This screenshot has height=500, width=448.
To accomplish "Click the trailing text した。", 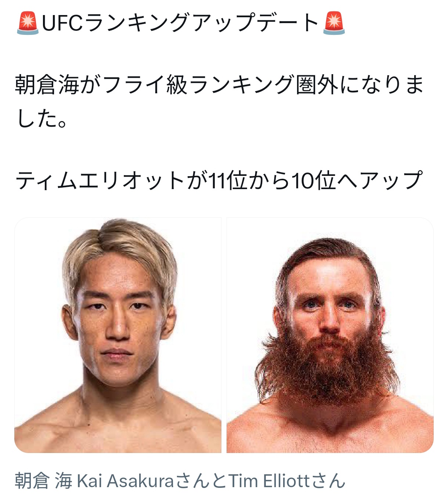I will coord(41,118).
